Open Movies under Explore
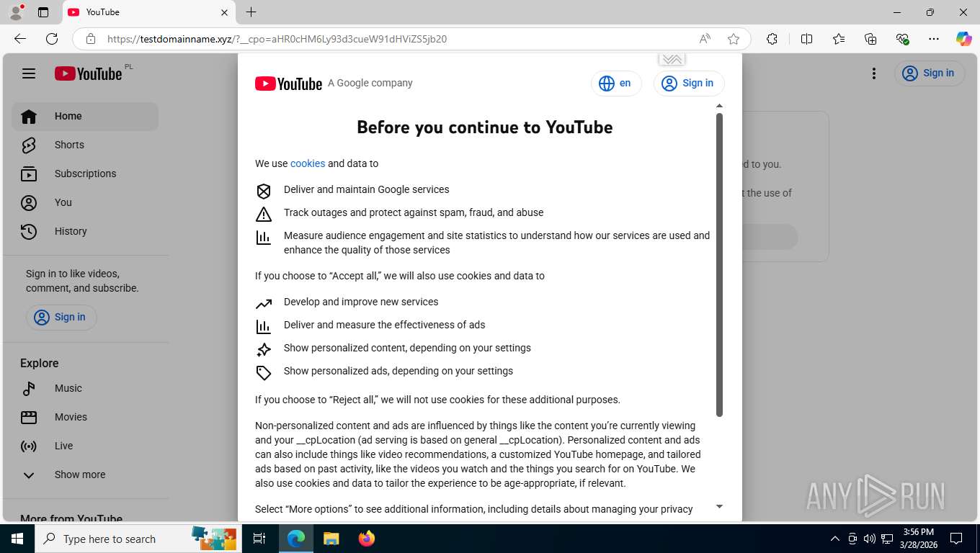The height and width of the screenshot is (553, 980). (85, 417)
